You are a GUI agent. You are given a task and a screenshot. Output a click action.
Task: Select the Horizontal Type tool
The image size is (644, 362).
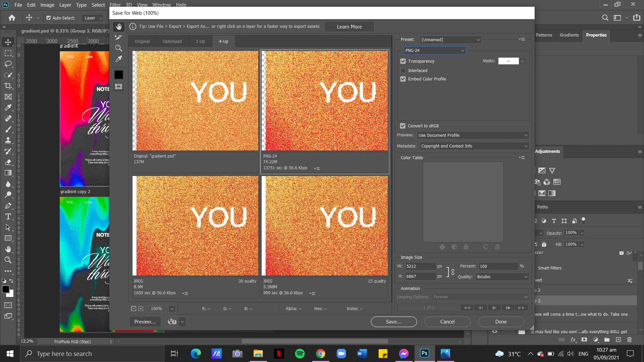point(8,217)
